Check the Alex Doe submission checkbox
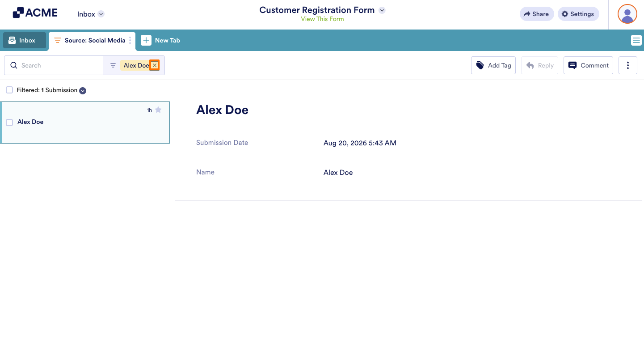The image size is (644, 356). [9, 122]
